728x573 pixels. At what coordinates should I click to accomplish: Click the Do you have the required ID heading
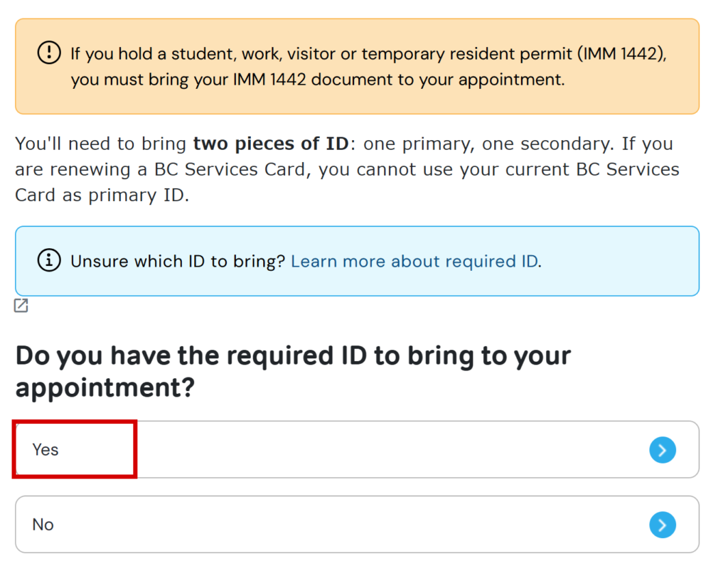[294, 372]
